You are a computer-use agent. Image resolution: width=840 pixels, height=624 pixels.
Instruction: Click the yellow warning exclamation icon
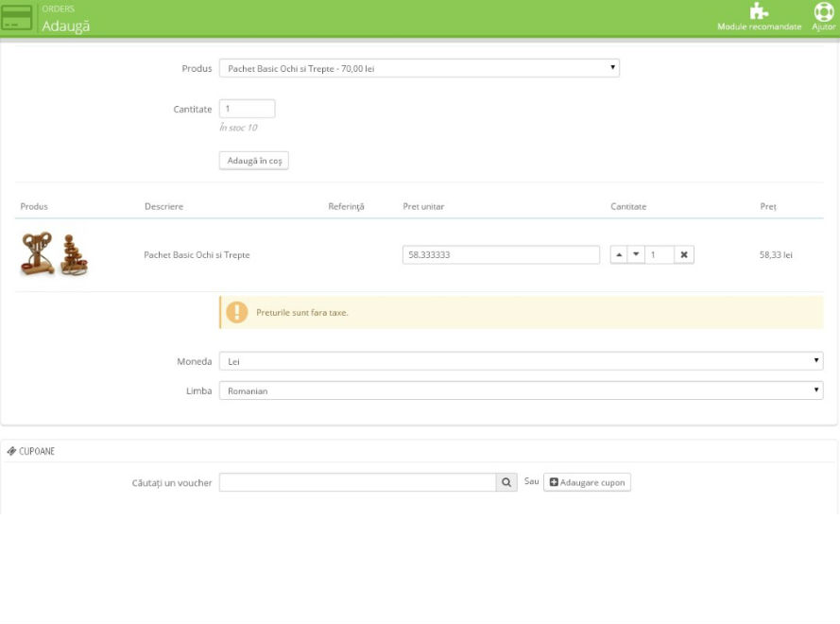click(x=236, y=312)
